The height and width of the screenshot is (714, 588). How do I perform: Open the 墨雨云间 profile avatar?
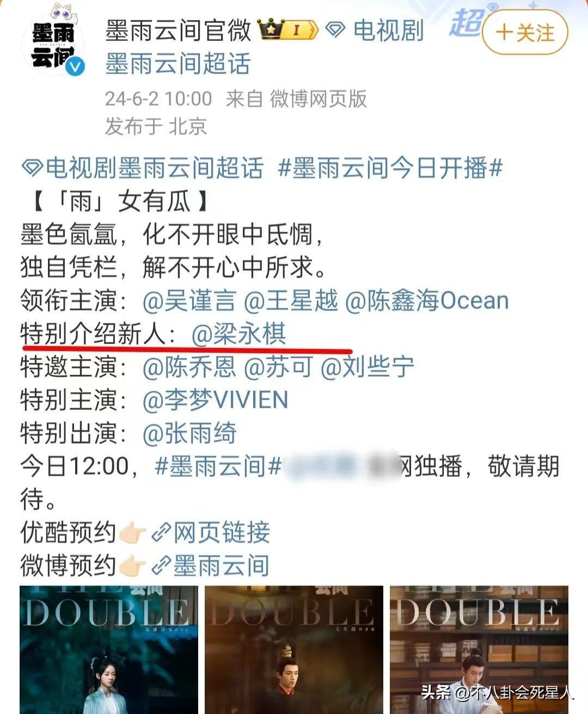[x=53, y=43]
